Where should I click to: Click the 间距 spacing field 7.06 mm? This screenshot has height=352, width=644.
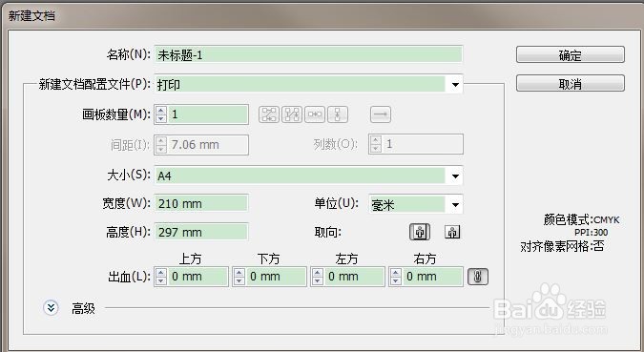click(x=208, y=145)
